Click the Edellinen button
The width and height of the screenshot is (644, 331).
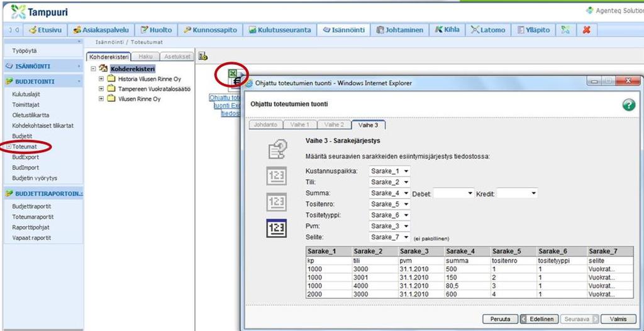click(539, 319)
